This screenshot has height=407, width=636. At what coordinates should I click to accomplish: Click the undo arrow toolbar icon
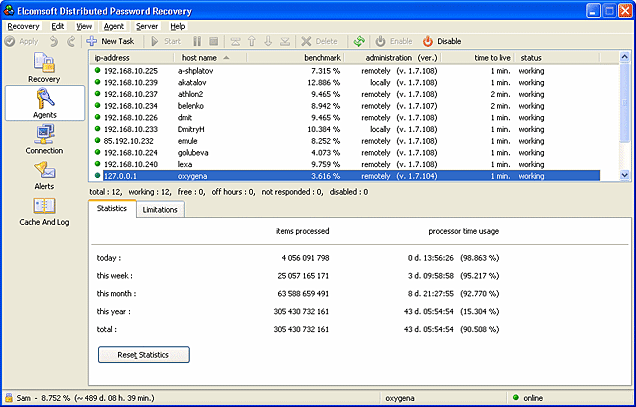click(x=54, y=41)
